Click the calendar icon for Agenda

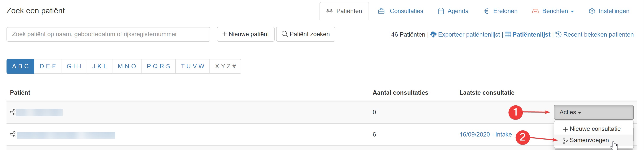pyautogui.click(x=441, y=11)
